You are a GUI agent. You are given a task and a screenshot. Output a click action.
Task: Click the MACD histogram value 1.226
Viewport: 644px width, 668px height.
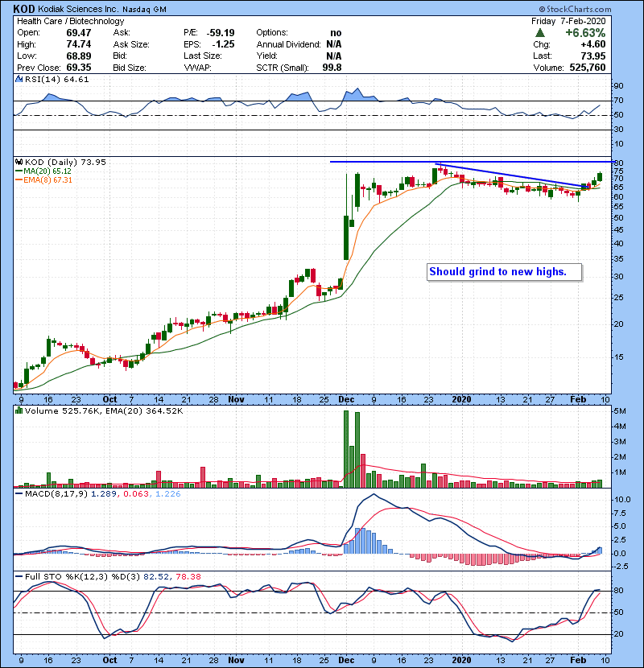tap(167, 494)
